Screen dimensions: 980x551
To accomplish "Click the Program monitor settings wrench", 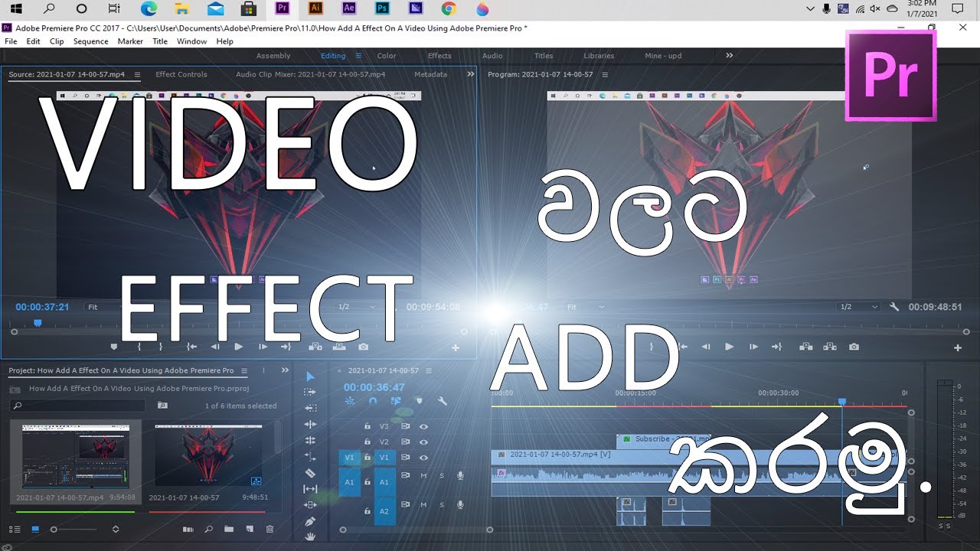I will click(894, 307).
